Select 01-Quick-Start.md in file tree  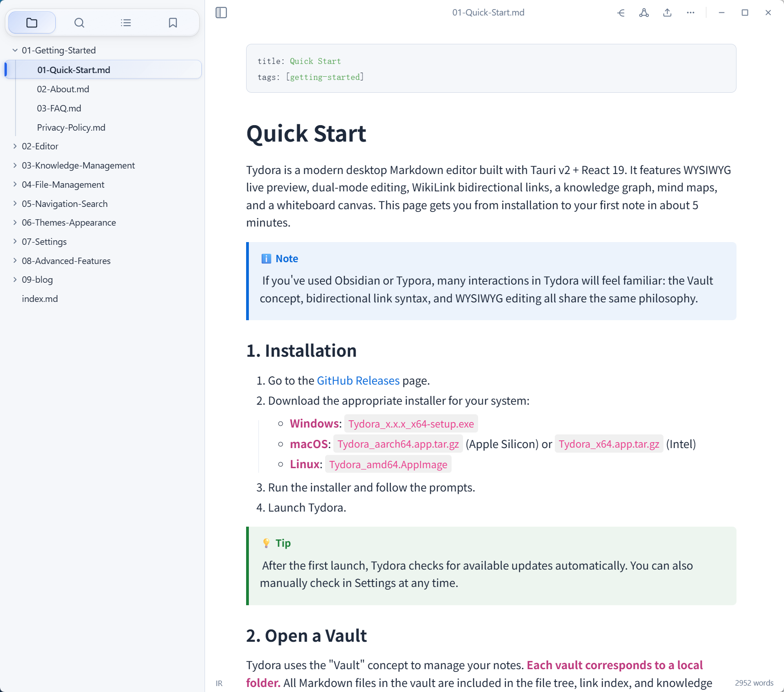(103, 69)
